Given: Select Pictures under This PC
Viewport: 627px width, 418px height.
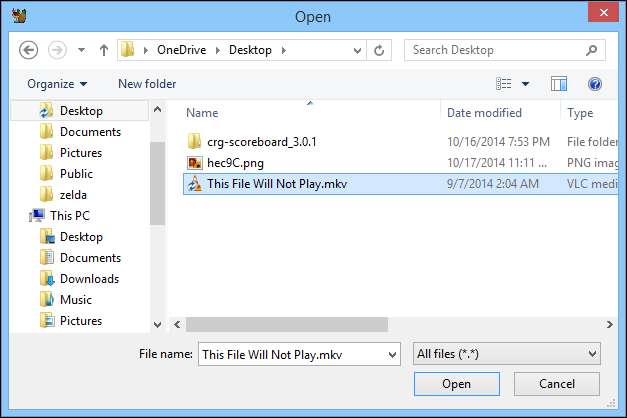Looking at the screenshot, I should 71,321.
